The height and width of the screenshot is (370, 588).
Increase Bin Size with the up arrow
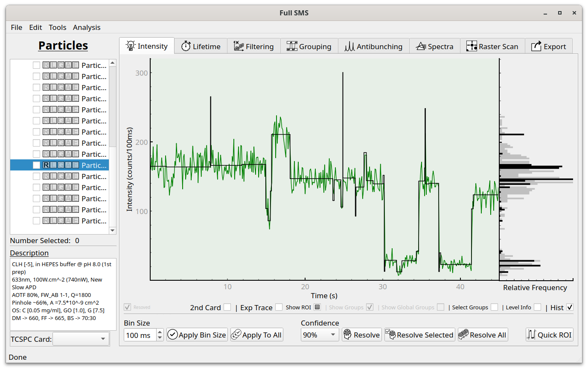coord(160,332)
